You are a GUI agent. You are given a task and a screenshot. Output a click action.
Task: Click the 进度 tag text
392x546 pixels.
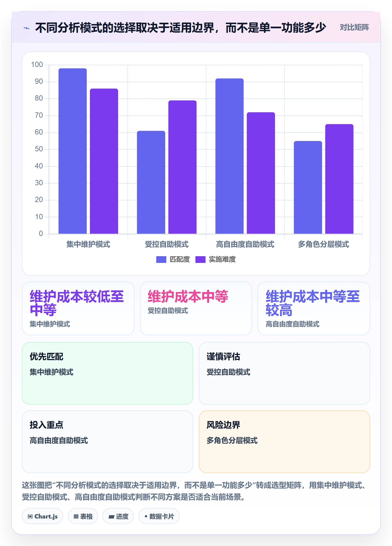[122, 517]
